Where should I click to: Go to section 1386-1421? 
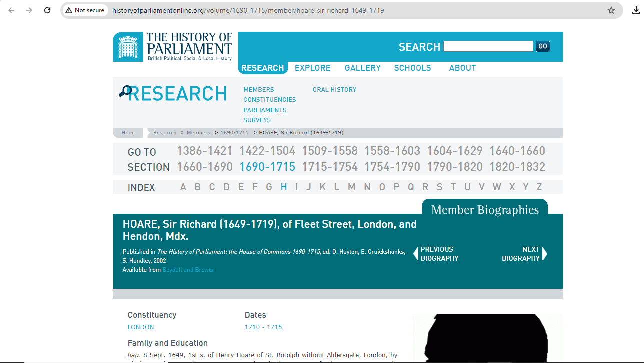(x=205, y=151)
